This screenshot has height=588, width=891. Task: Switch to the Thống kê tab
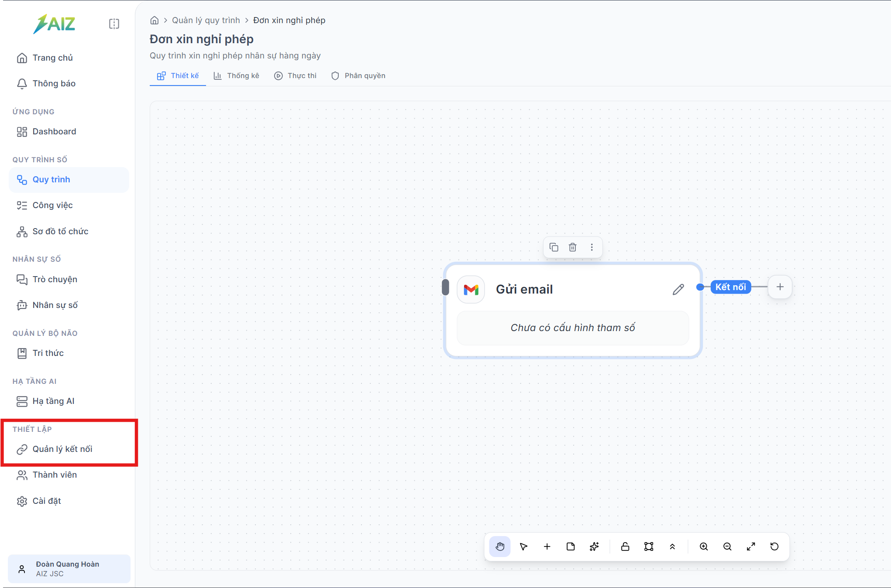pyautogui.click(x=236, y=75)
